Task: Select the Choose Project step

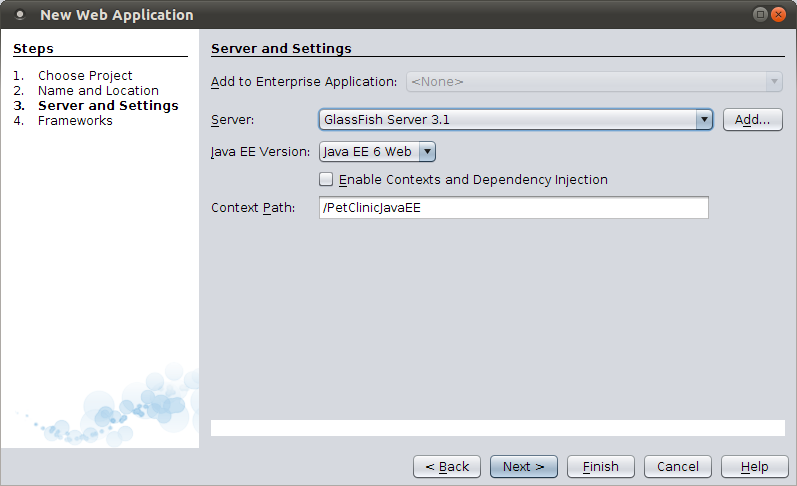Action: point(85,75)
